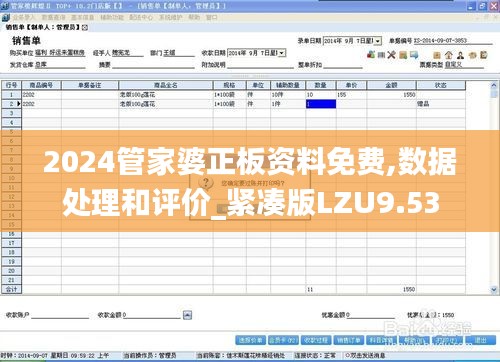
Task: Click the yellow grid icon in form toolbar
Action: click(x=403, y=55)
